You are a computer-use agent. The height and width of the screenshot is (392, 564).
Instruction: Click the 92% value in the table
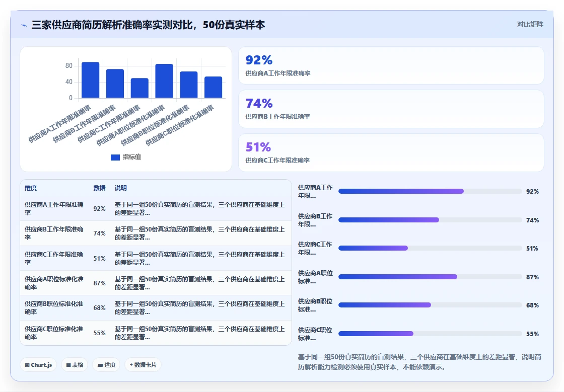point(99,209)
